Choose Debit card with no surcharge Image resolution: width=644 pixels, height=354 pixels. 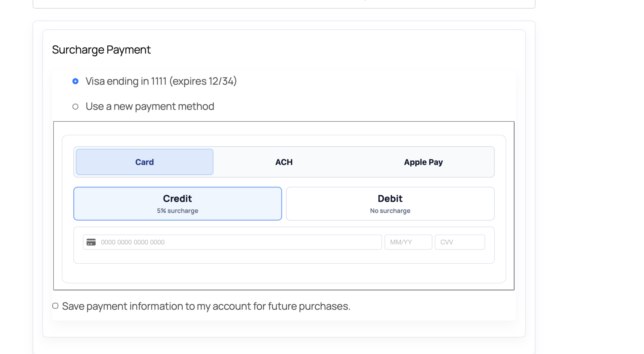pyautogui.click(x=390, y=204)
